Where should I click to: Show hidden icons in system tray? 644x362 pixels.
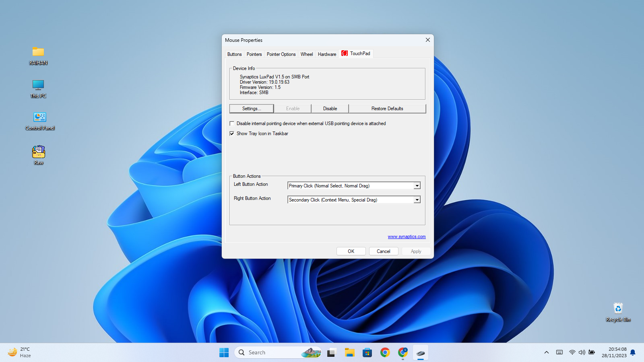(x=546, y=352)
